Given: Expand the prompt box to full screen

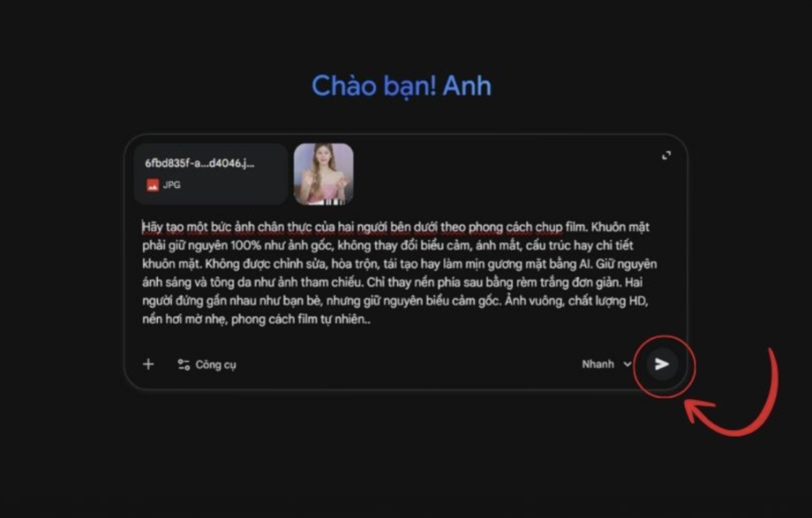Looking at the screenshot, I should [666, 155].
